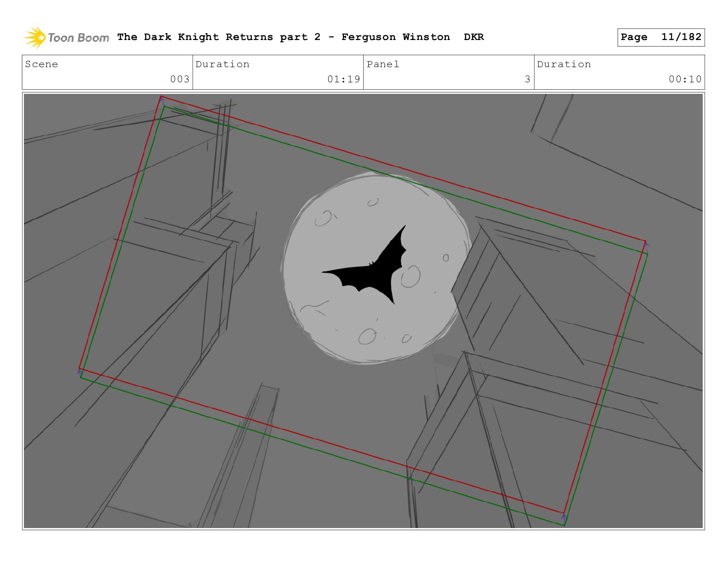Click the Toon Boom starburst logo icon

coord(35,37)
